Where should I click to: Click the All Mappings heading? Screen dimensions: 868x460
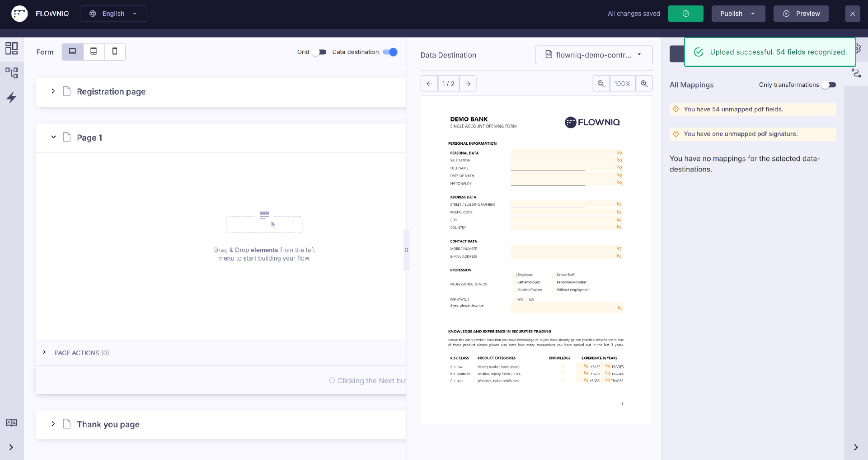tap(691, 85)
